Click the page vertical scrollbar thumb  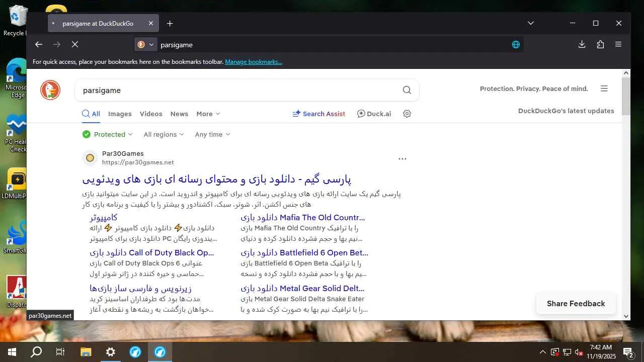point(626,96)
